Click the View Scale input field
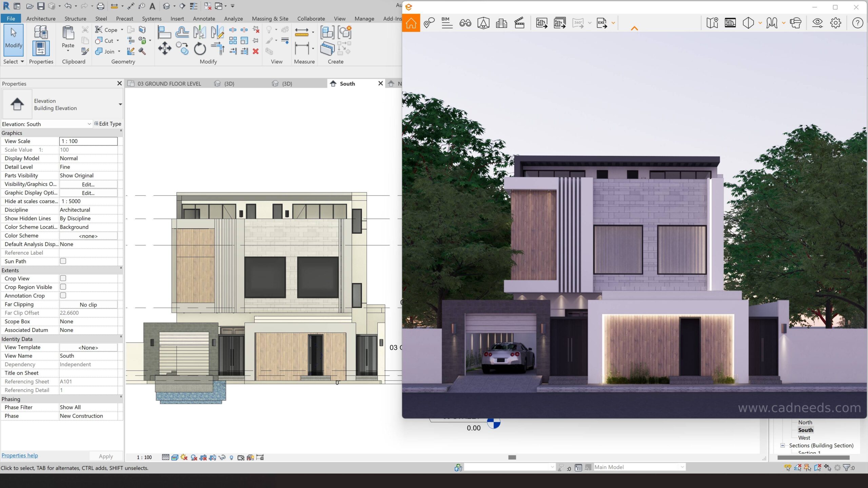This screenshot has height=488, width=868. [x=88, y=141]
